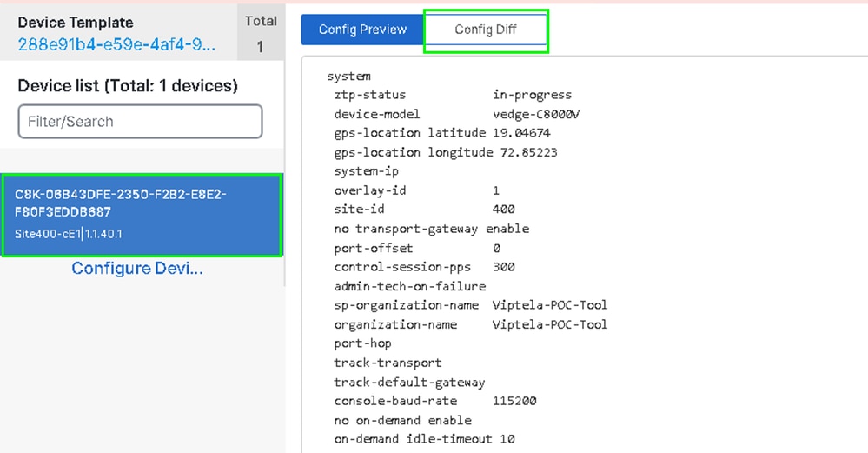
Task: Click the control-session-pps 300 line
Action: [x=424, y=267]
